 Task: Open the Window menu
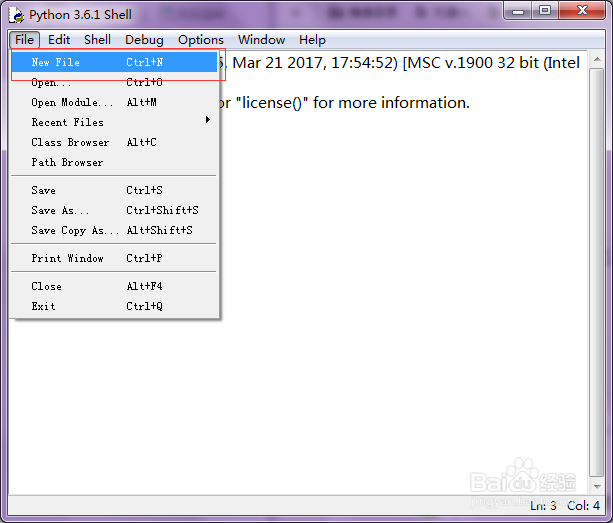tap(262, 40)
